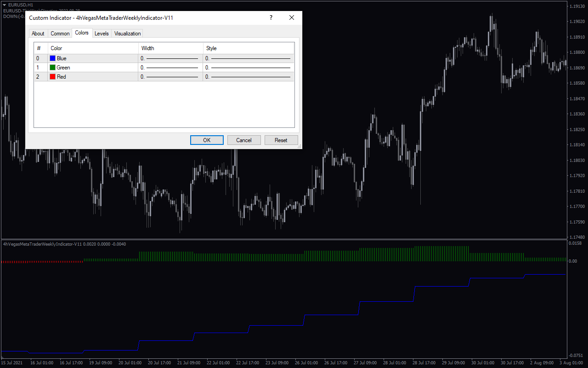The width and height of the screenshot is (588, 368).
Task: Switch to the About tab
Action: (x=38, y=34)
